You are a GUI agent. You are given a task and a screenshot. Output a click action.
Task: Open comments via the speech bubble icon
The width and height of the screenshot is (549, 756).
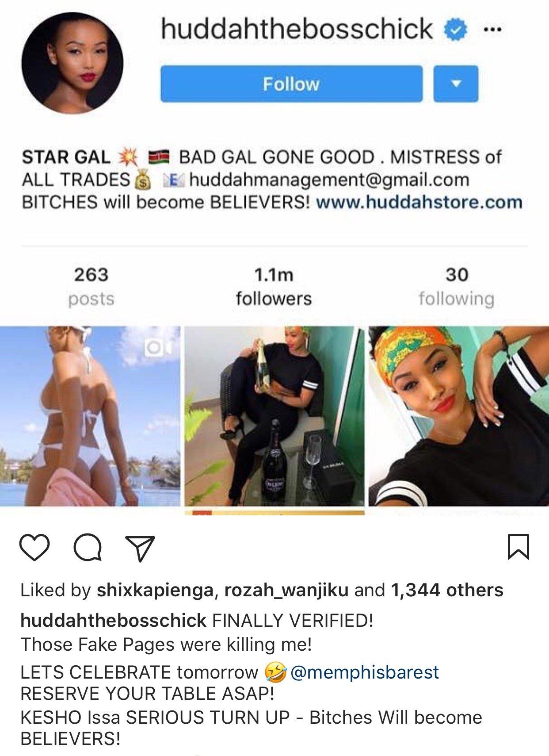(88, 547)
